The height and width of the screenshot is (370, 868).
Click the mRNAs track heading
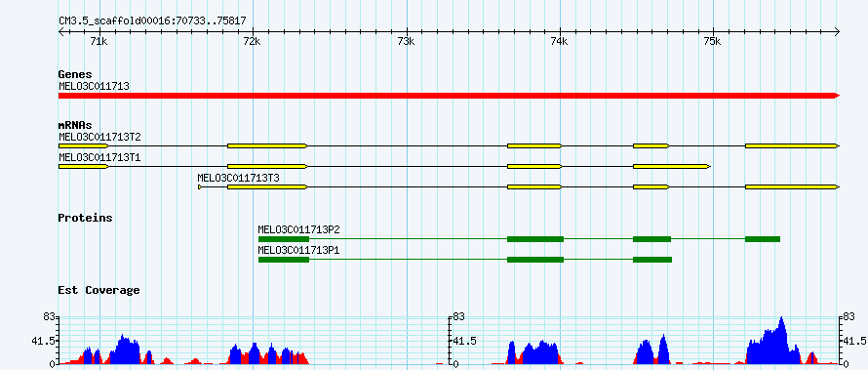(75, 126)
